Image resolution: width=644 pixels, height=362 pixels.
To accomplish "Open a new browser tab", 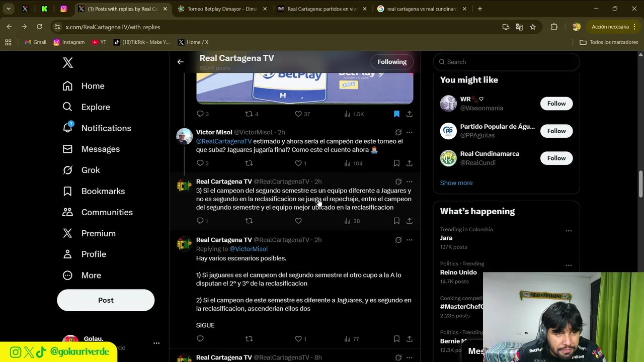I will [480, 9].
